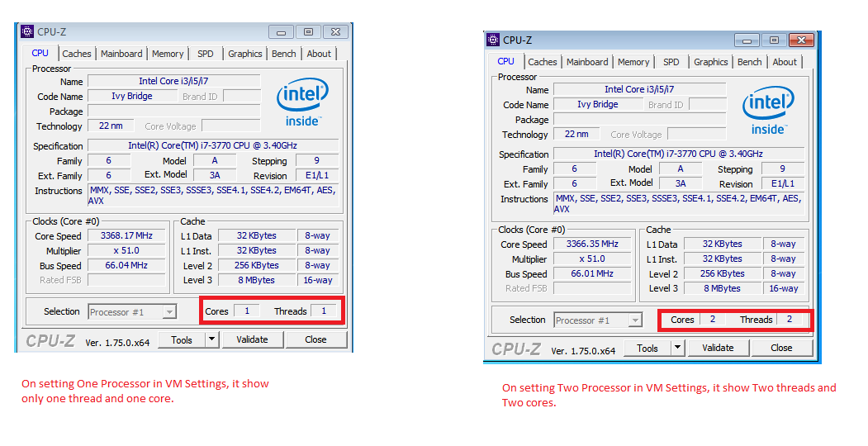868x446 pixels.
Task: Click Multiplier x 51.0 in left window
Action: 126,250
